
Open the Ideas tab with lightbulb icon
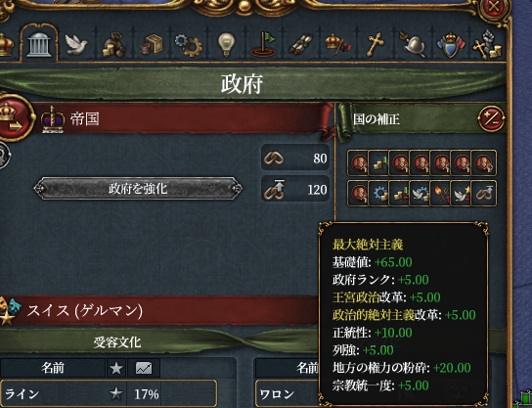(226, 44)
